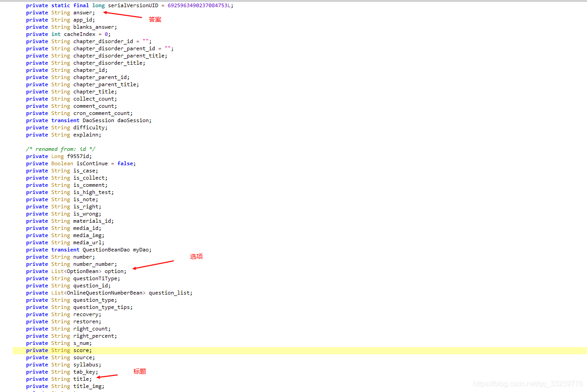Click the QuestionBeanDao myDao line
Image resolution: width=587 pixels, height=392 pixels.
click(x=89, y=250)
